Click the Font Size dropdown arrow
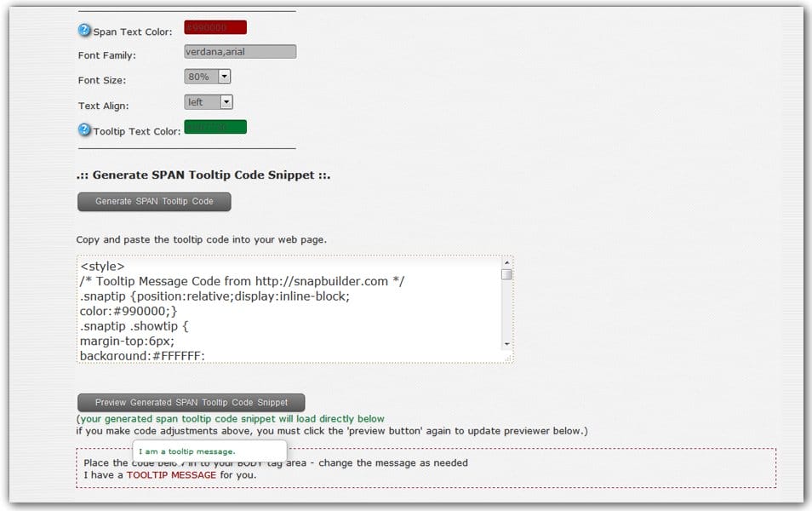 [223, 76]
